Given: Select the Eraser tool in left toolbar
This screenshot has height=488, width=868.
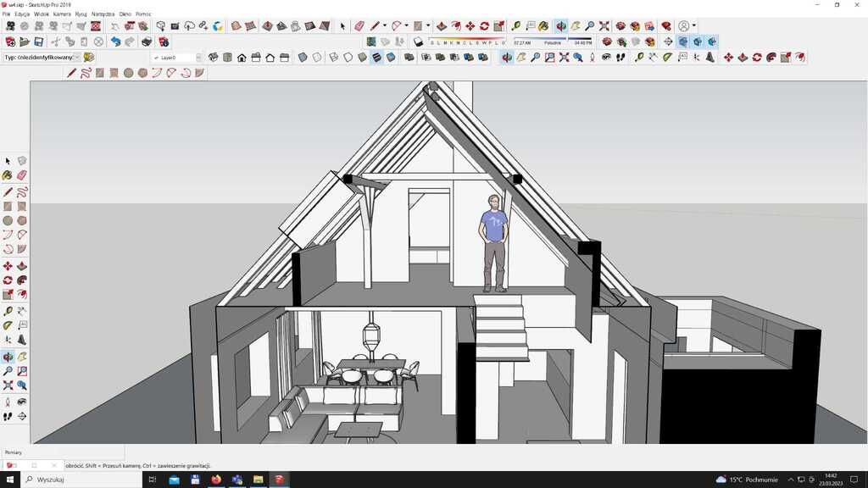Looking at the screenshot, I should coord(22,175).
